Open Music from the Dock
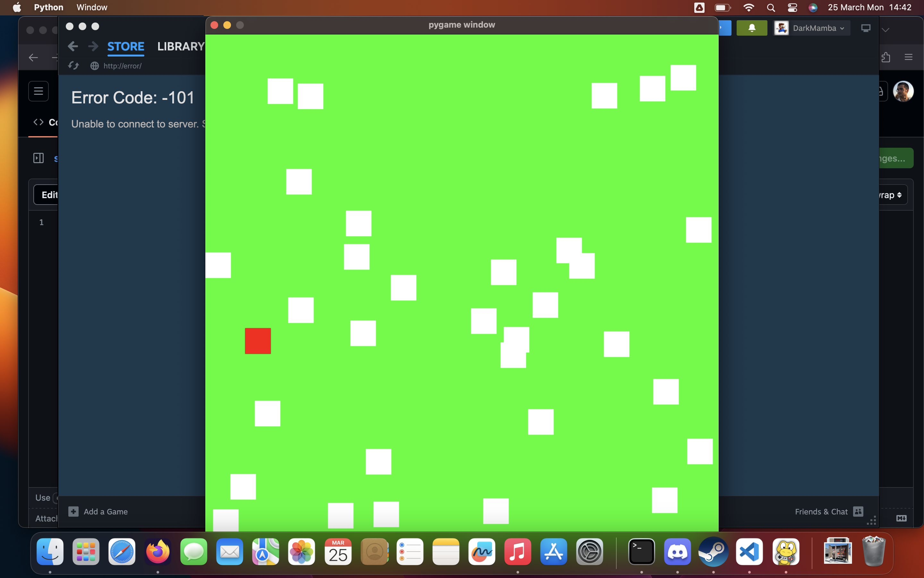This screenshot has width=924, height=578. pos(518,552)
